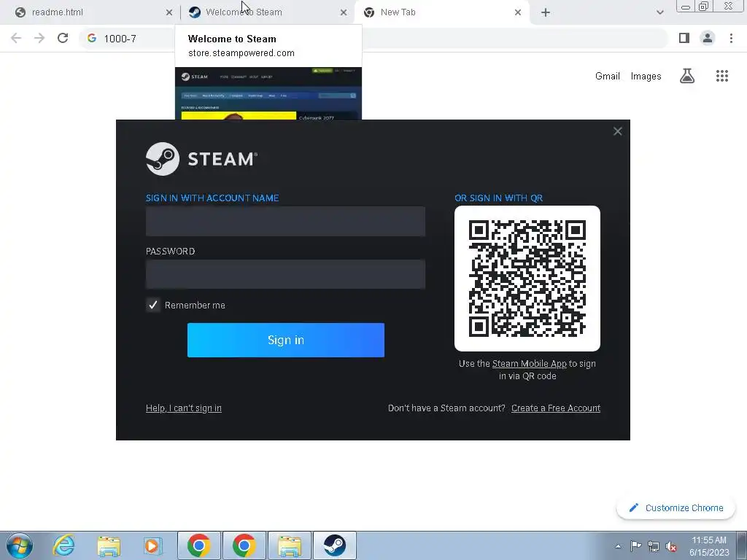The width and height of the screenshot is (747, 560).
Task: Launch Internet Explorer from taskbar
Action: point(64,545)
